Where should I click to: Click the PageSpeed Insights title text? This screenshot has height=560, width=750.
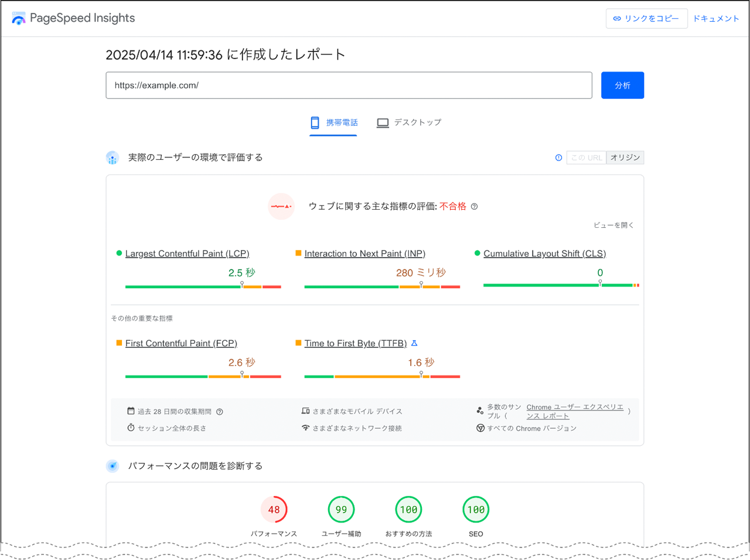point(82,18)
